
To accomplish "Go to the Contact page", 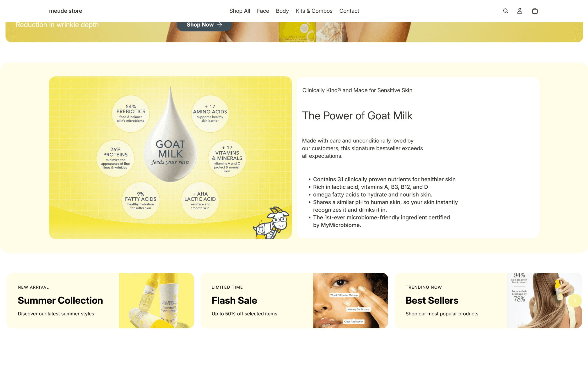I will click(349, 11).
